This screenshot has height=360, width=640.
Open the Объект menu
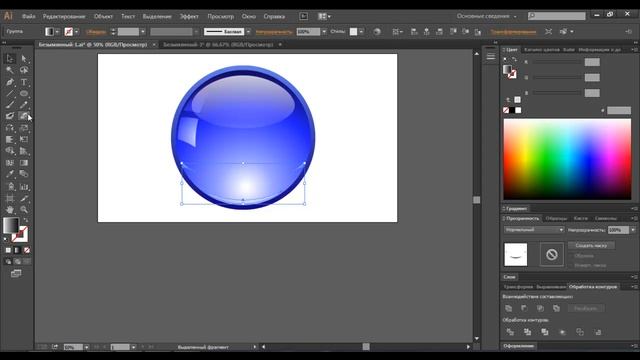click(103, 16)
